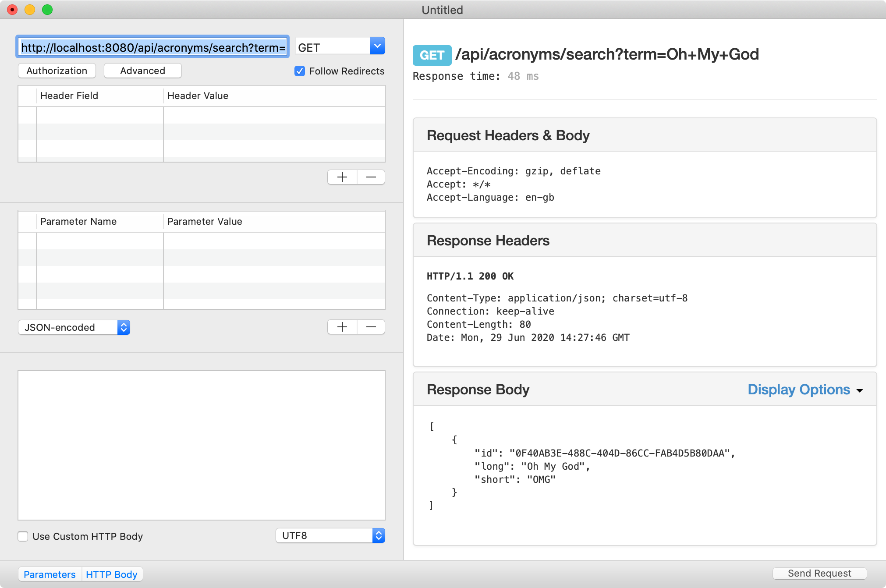The image size is (886, 588).
Task: Click the Request Headers & Body heading
Action: point(508,135)
